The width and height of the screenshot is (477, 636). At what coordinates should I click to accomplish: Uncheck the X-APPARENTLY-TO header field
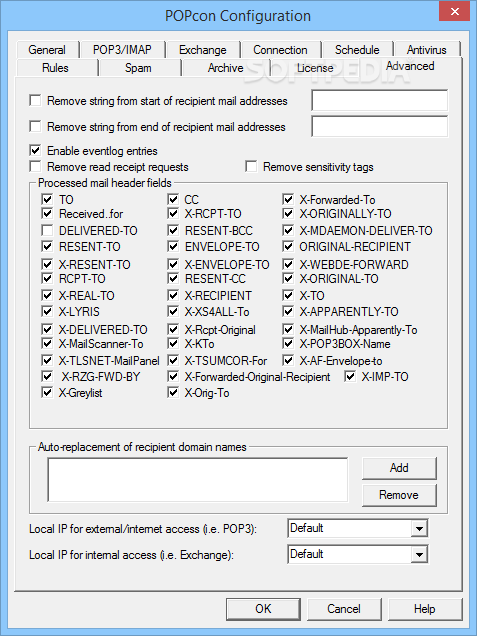[288, 312]
